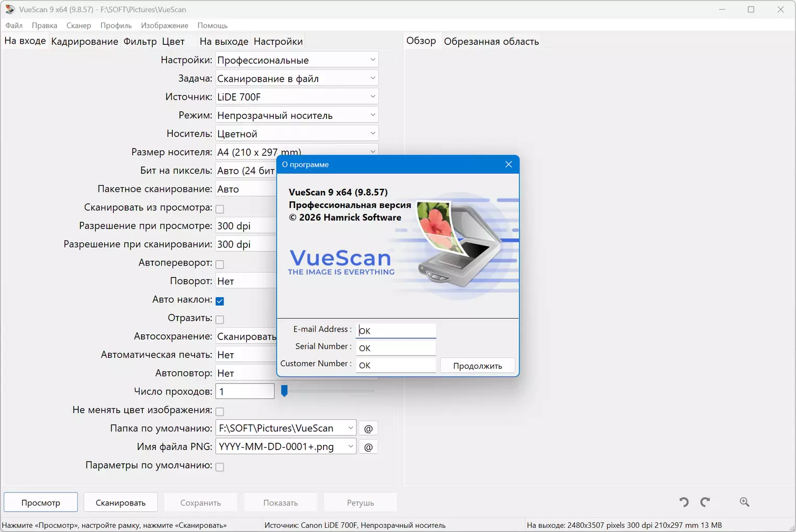This screenshot has width=796, height=532.
Task: Open the 'Режим' dropdown
Action: [x=296, y=115]
